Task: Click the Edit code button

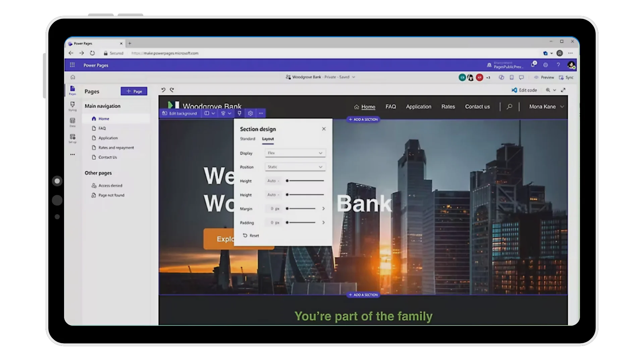Action: tap(524, 90)
